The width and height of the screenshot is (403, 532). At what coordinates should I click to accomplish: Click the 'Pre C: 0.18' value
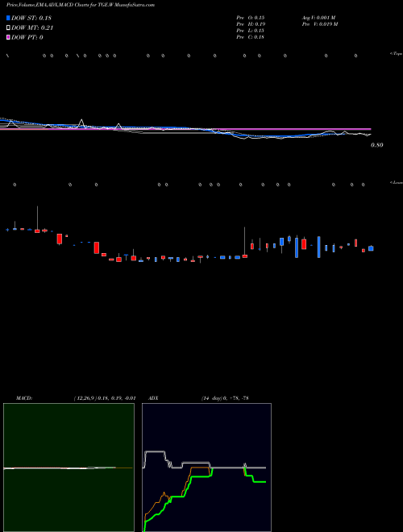click(x=251, y=37)
